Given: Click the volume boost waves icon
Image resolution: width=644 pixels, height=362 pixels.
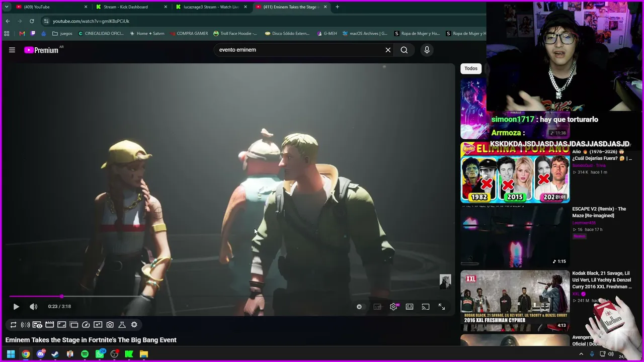Looking at the screenshot, I should [x=25, y=325].
